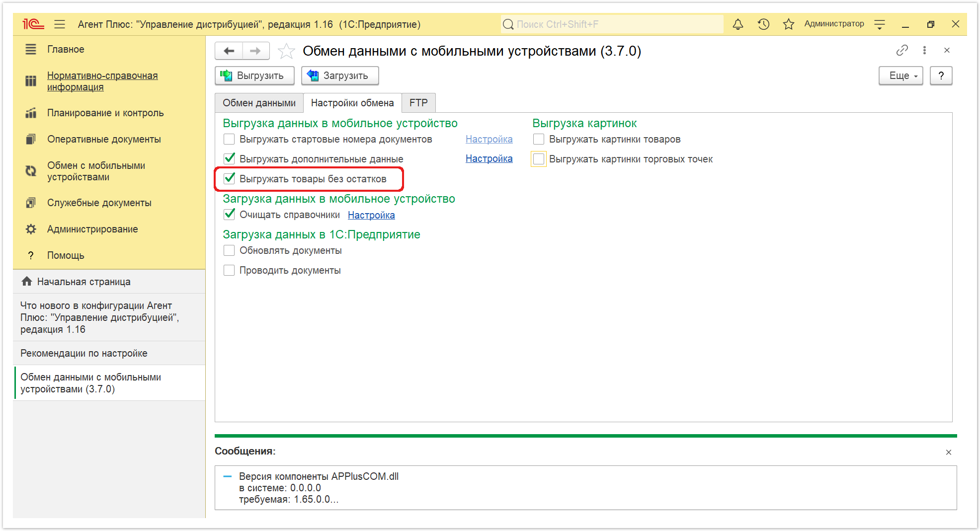Collapse the APPlusCOM.dll message entry
Screen dimensions: 980x531
tap(228, 476)
